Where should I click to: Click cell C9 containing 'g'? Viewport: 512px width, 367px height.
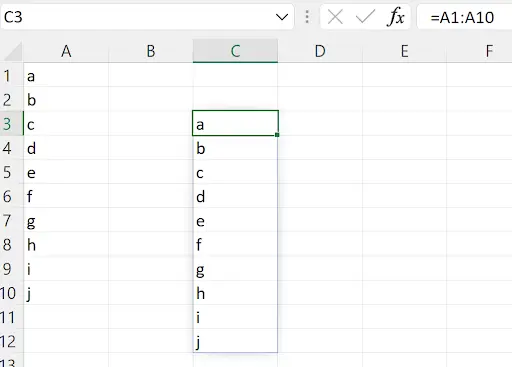tap(235, 269)
